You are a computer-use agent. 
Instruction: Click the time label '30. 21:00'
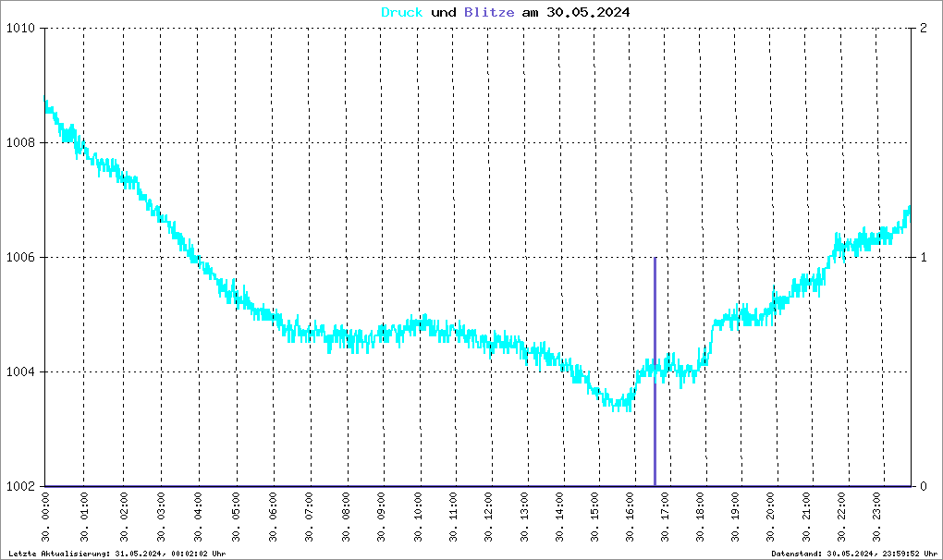pyautogui.click(x=806, y=517)
